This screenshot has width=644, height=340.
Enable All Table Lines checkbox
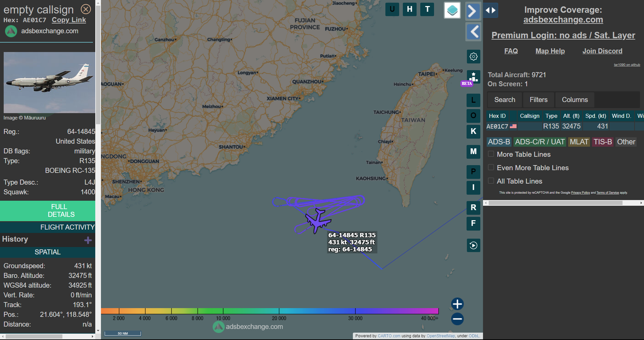491,181
